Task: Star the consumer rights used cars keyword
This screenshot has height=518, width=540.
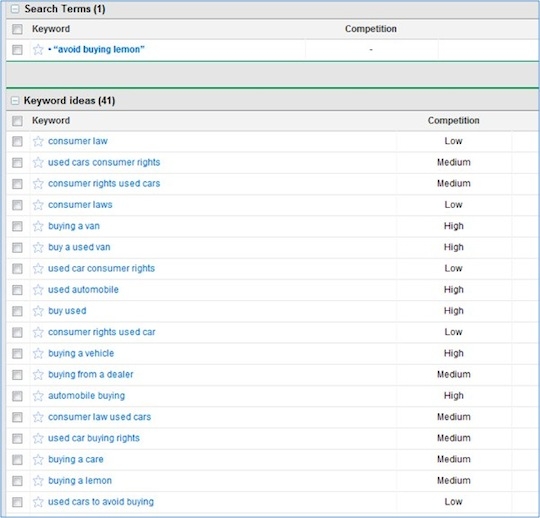Action: (x=38, y=184)
